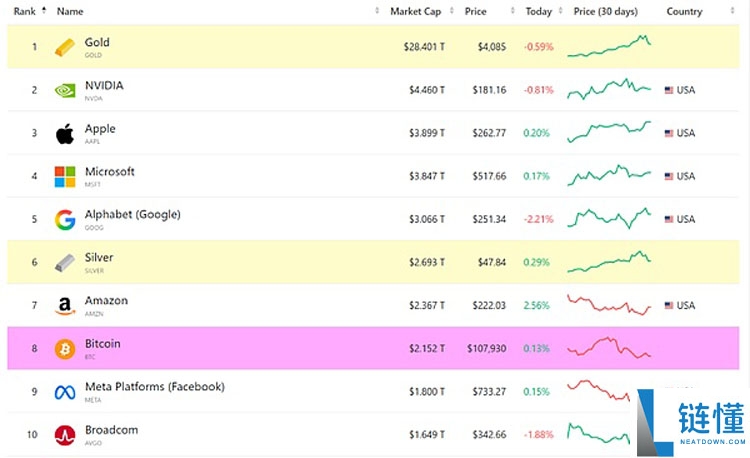Click the Silver bar icon
750x458 pixels.
tap(65, 262)
